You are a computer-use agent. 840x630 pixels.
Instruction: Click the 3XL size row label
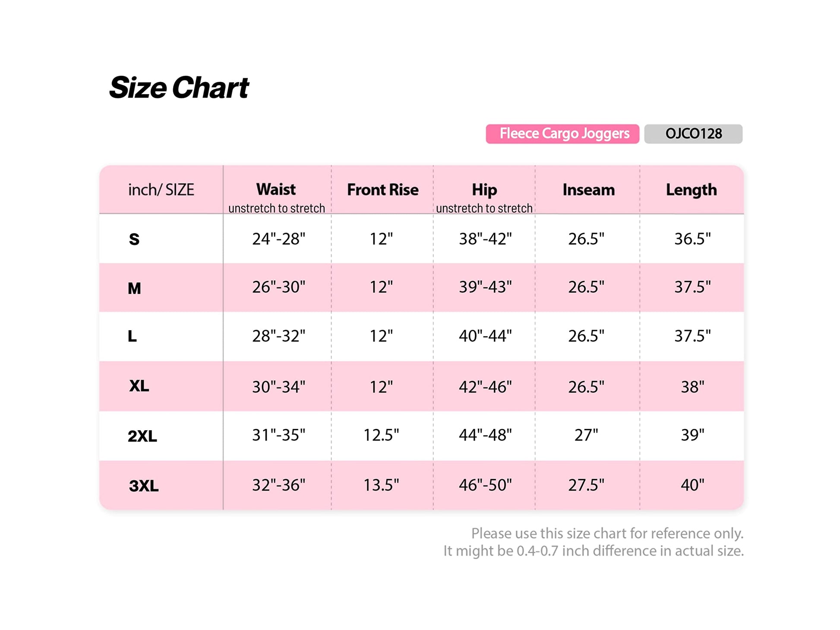(143, 486)
